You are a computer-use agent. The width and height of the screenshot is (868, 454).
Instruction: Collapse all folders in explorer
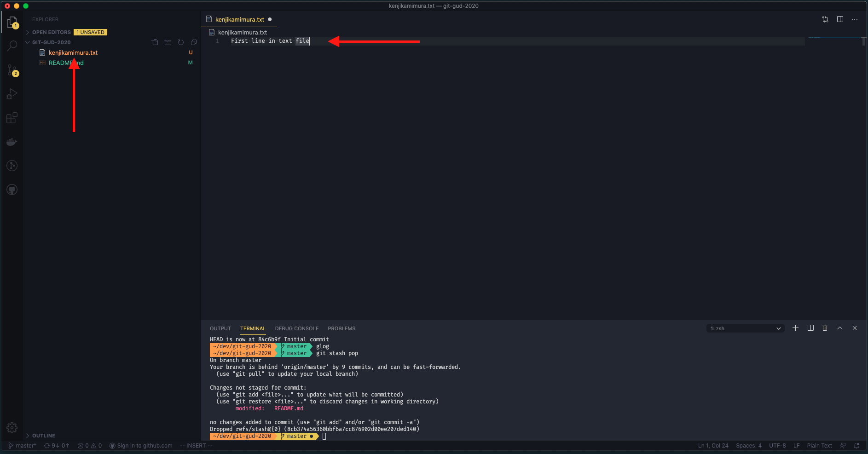[194, 42]
